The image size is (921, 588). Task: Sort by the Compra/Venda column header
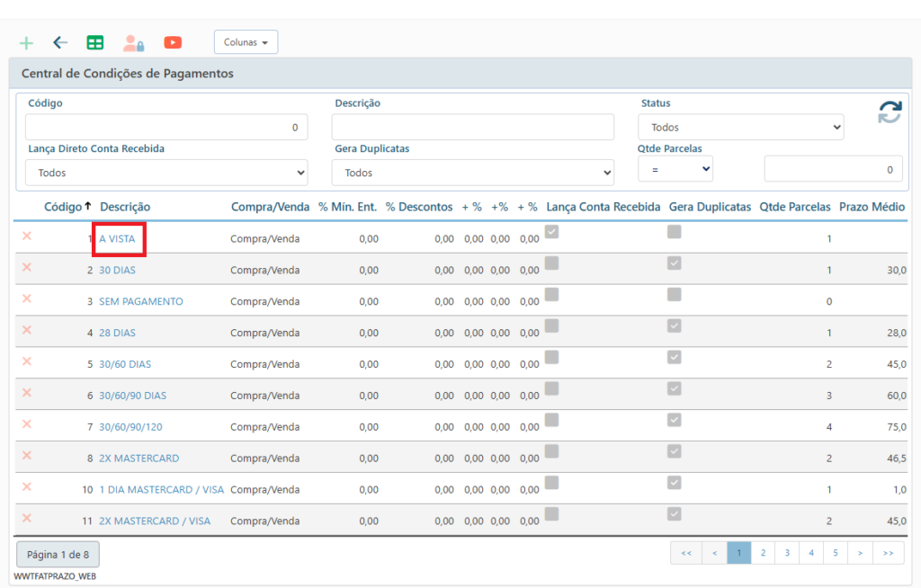click(270, 207)
